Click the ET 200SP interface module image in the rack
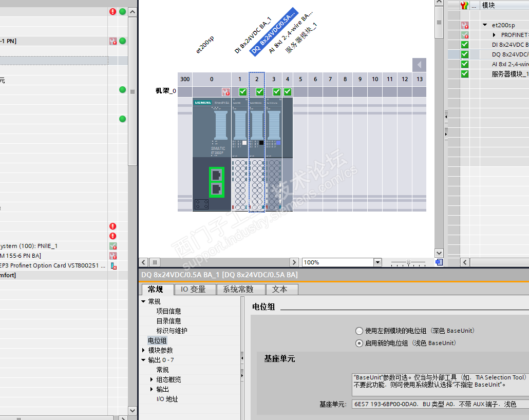Viewport: 529px width, 420px height. pos(212,155)
